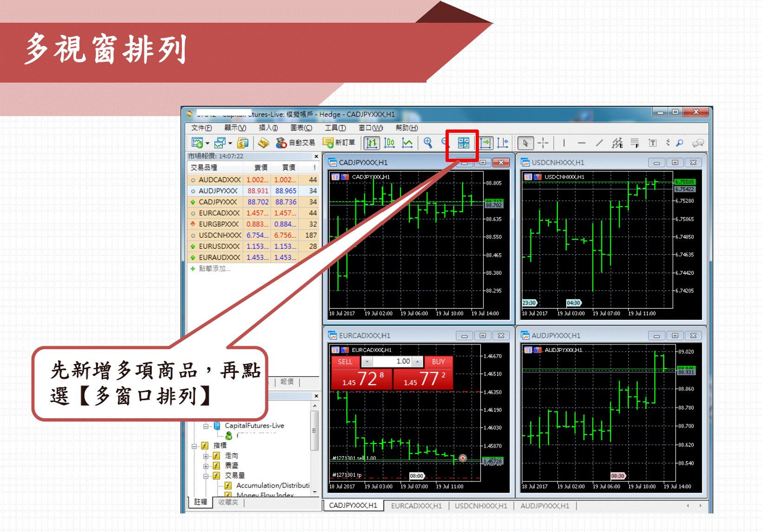
Task: Expand the 走向 trend indicators node
Action: (x=206, y=456)
